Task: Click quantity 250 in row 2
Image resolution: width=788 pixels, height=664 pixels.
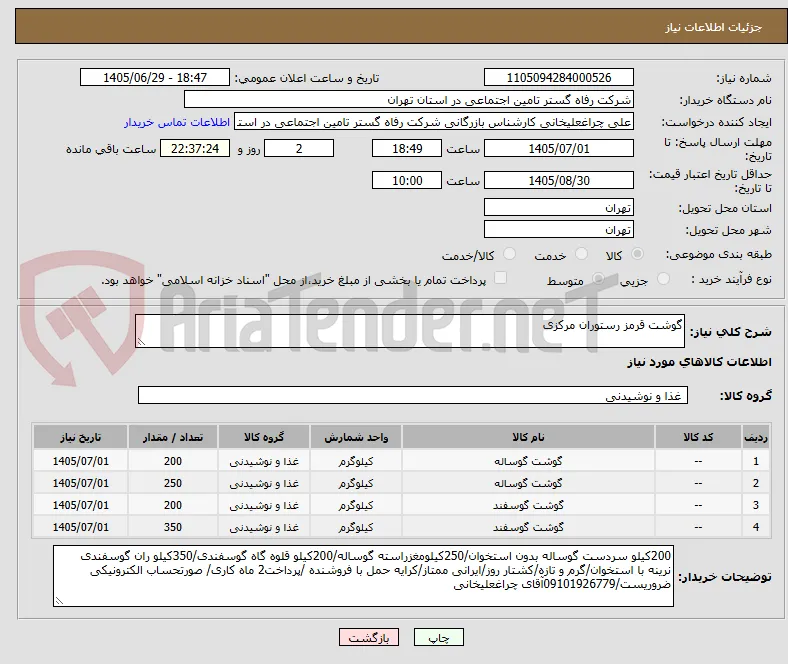Action: pos(173,483)
